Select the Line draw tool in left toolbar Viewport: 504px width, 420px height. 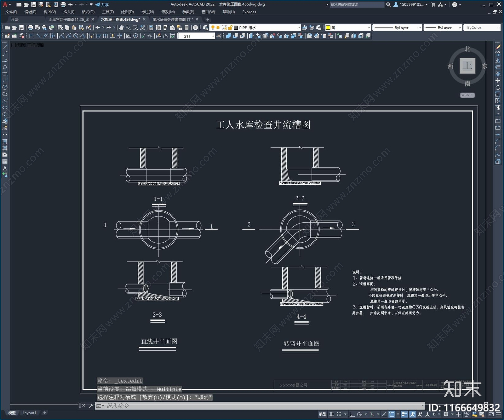5,47
